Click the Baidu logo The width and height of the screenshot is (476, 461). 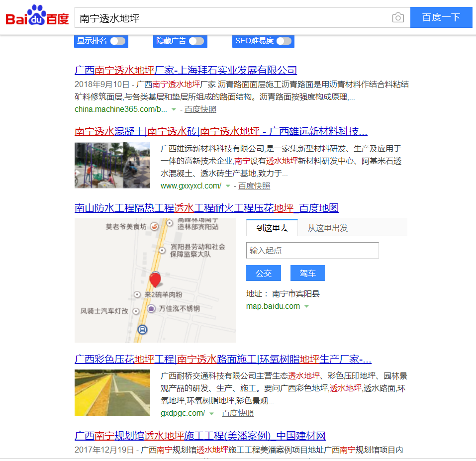click(37, 15)
